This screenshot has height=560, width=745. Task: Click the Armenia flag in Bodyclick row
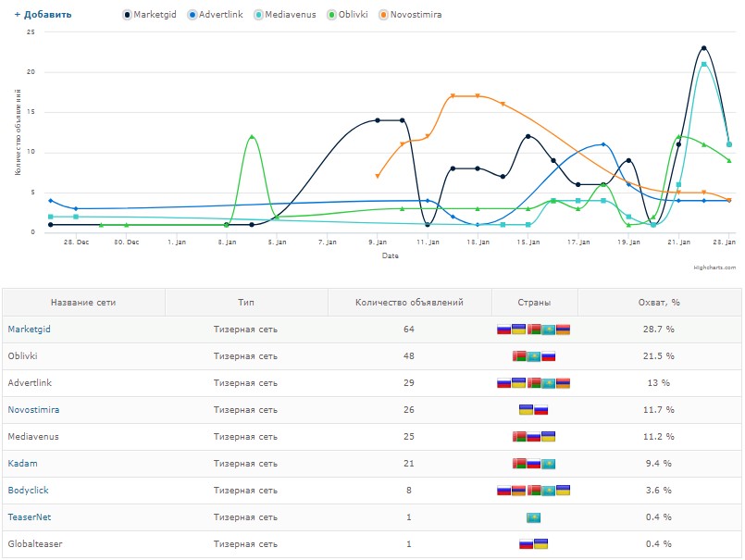pos(518,491)
